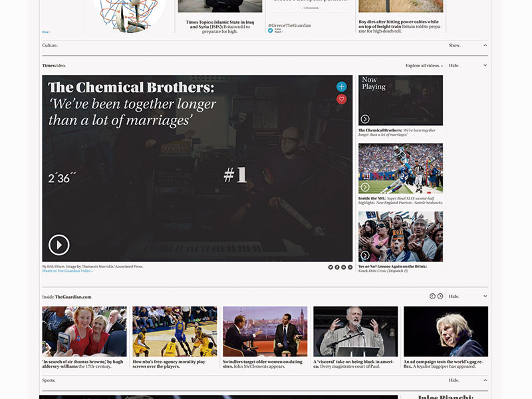Open the Explore all videos link
This screenshot has height=399, width=532.
(424, 65)
